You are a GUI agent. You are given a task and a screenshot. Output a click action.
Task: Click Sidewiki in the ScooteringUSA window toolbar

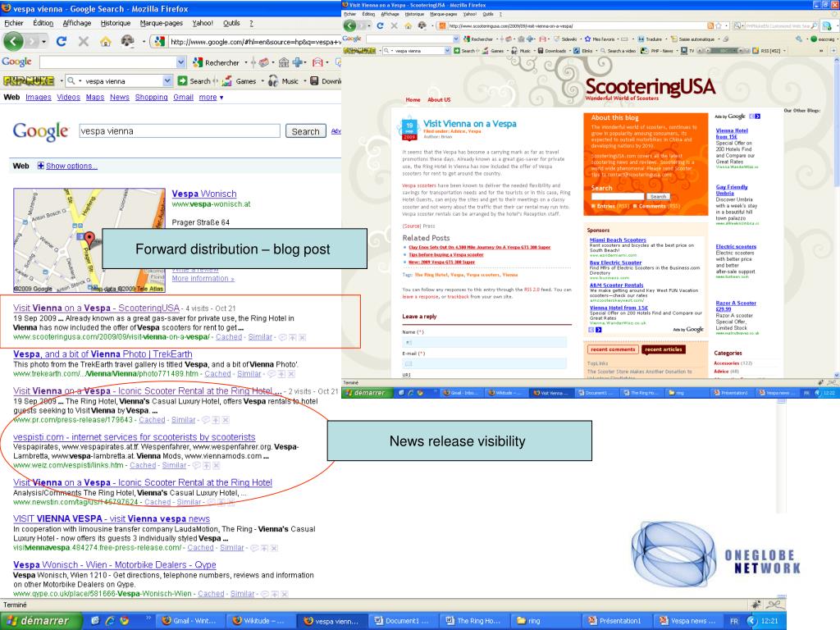pyautogui.click(x=566, y=39)
